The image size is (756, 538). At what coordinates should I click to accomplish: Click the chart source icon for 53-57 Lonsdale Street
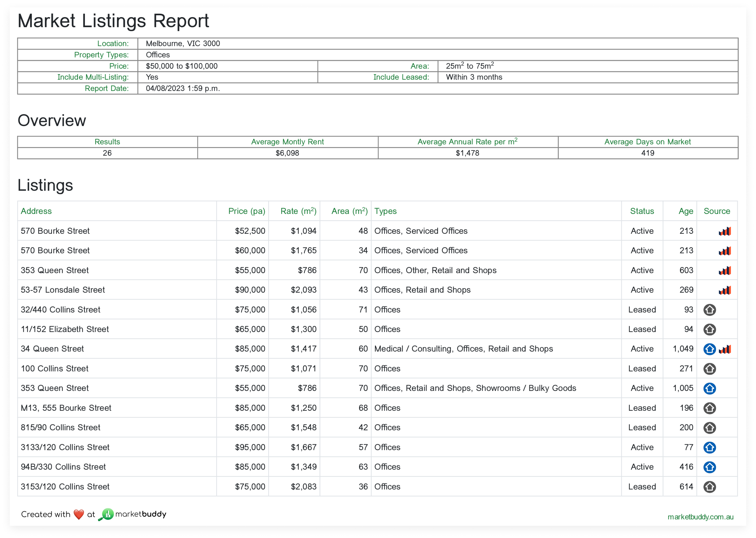(x=725, y=290)
